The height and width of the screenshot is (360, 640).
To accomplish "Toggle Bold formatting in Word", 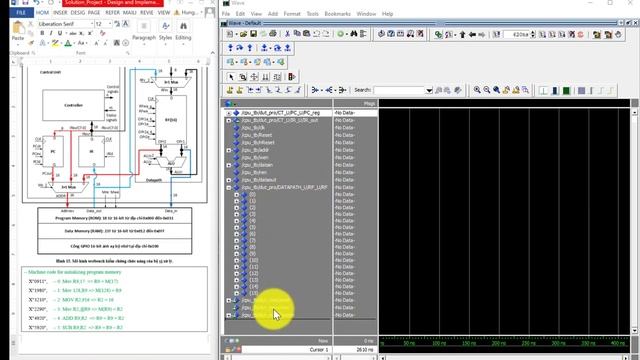I will click(x=42, y=33).
